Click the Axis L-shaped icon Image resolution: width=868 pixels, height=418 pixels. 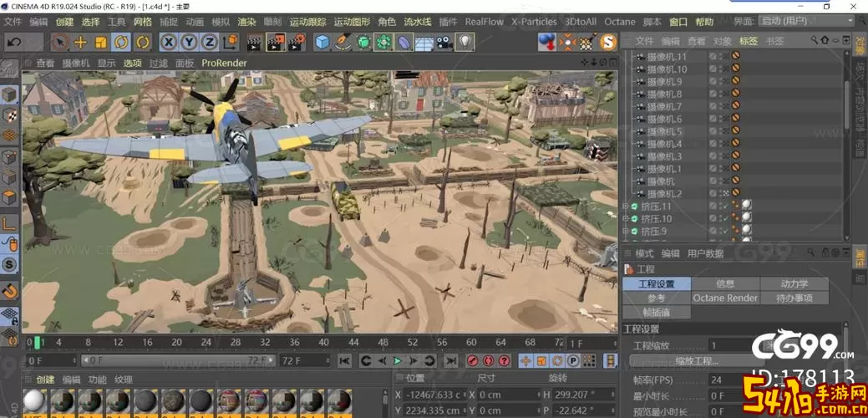pyautogui.click(x=9, y=223)
